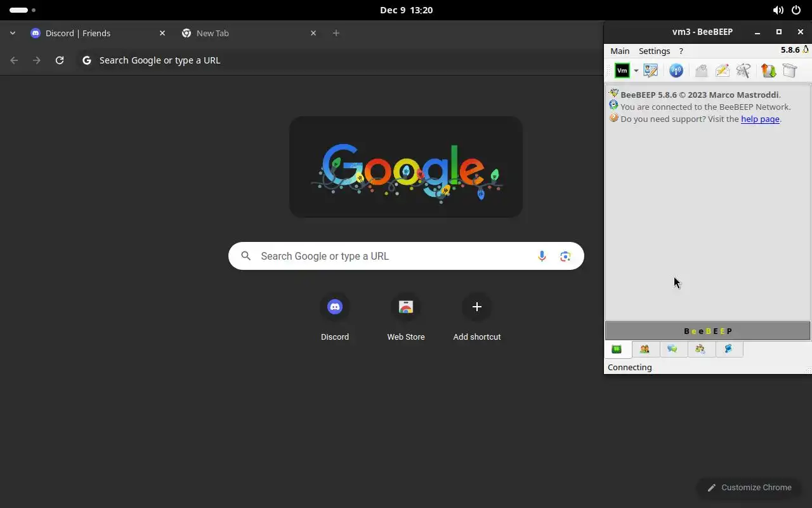The height and width of the screenshot is (508, 812).
Task: Focus the Google search box on page
Action: pos(406,256)
